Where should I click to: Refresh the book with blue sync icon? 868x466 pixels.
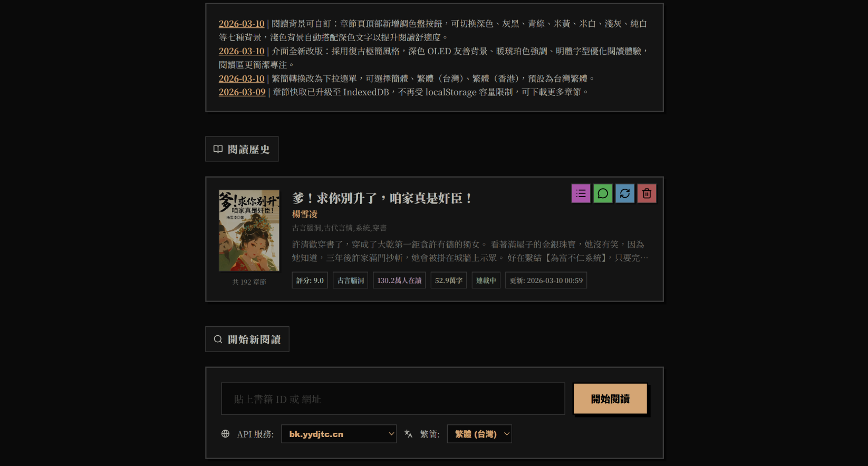point(625,193)
